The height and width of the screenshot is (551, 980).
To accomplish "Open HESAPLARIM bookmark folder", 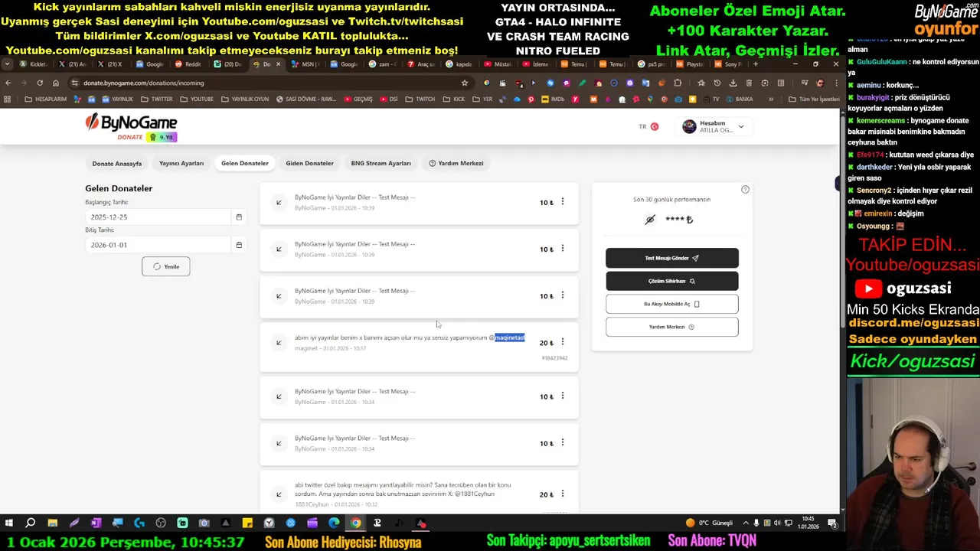I will tap(46, 99).
